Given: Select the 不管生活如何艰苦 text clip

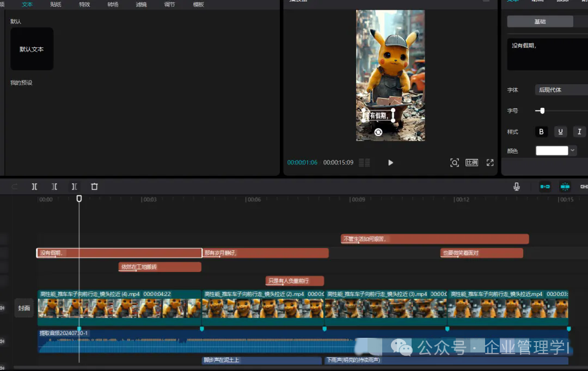Looking at the screenshot, I should pyautogui.click(x=435, y=239).
